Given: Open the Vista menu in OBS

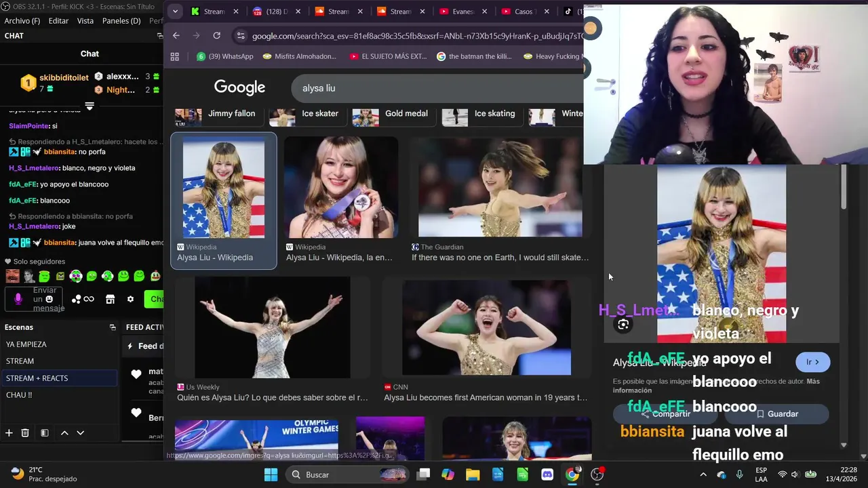Looking at the screenshot, I should coord(85,21).
